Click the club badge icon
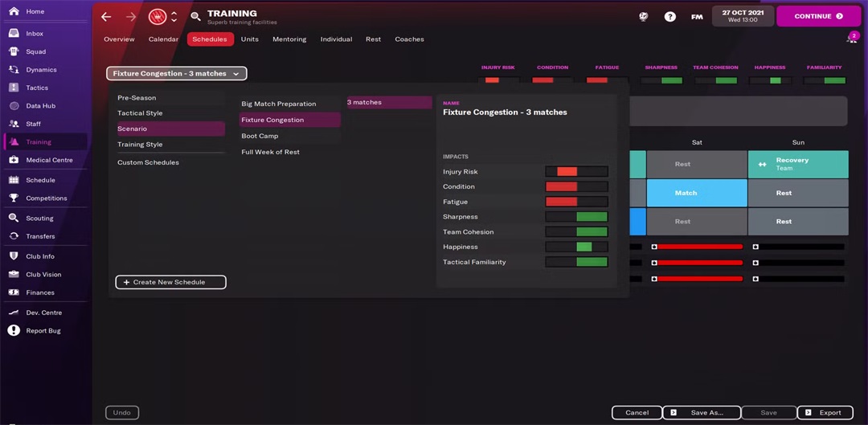The width and height of the screenshot is (868, 425). point(158,17)
